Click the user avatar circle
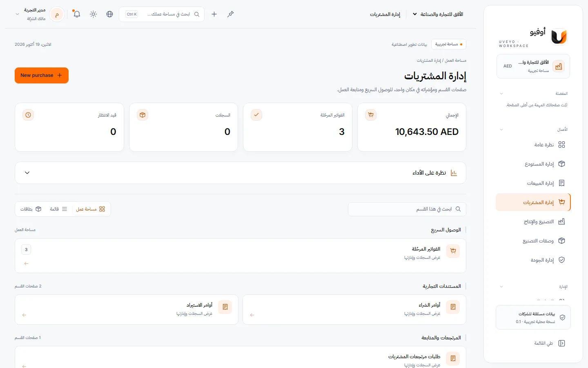 pos(57,14)
